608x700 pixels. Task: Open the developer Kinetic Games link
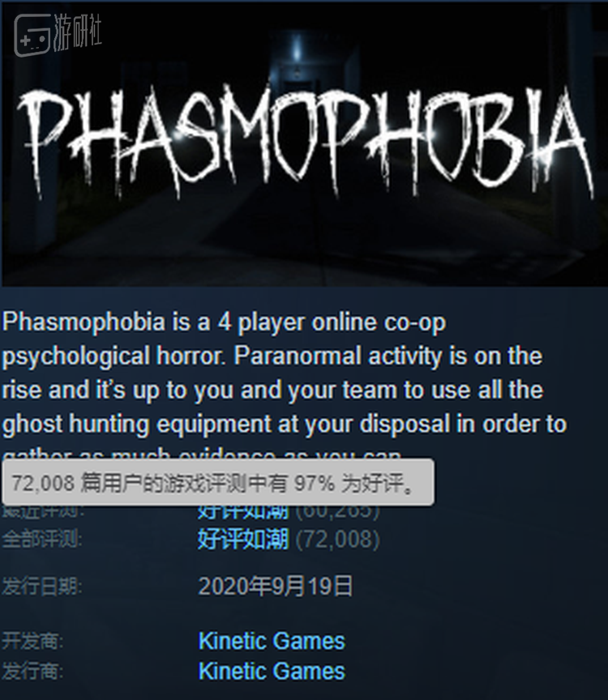272,641
